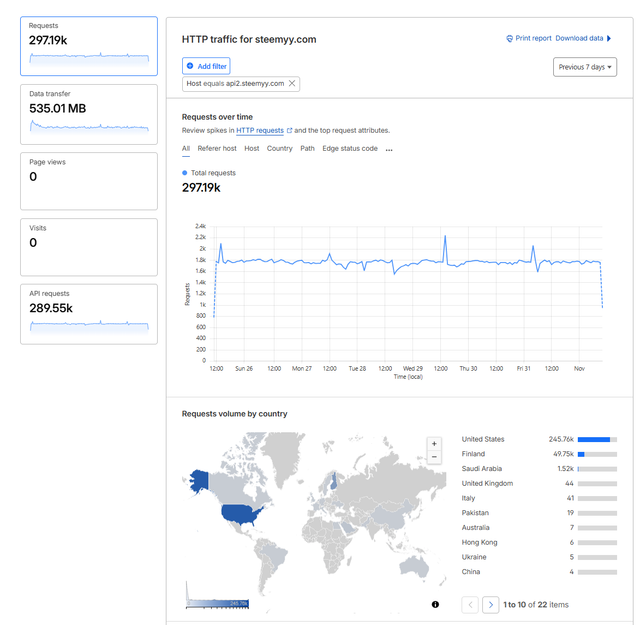The image size is (640, 625).
Task: Zoom in on the world map
Action: (x=434, y=443)
